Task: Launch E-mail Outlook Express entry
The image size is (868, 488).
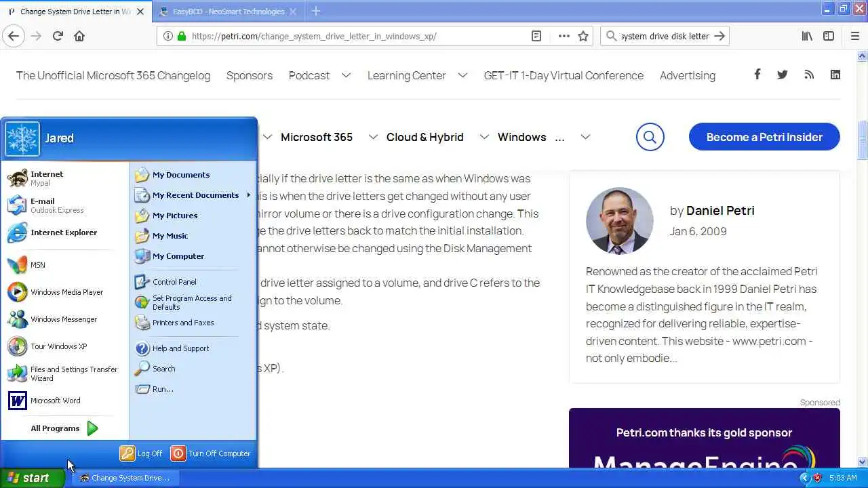Action: tap(65, 205)
